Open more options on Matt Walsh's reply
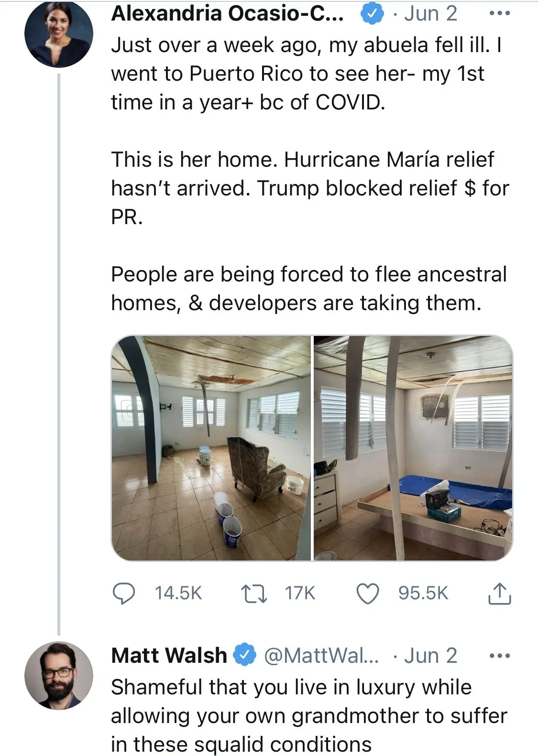Viewport: 538px width, 756px height. tap(500, 656)
